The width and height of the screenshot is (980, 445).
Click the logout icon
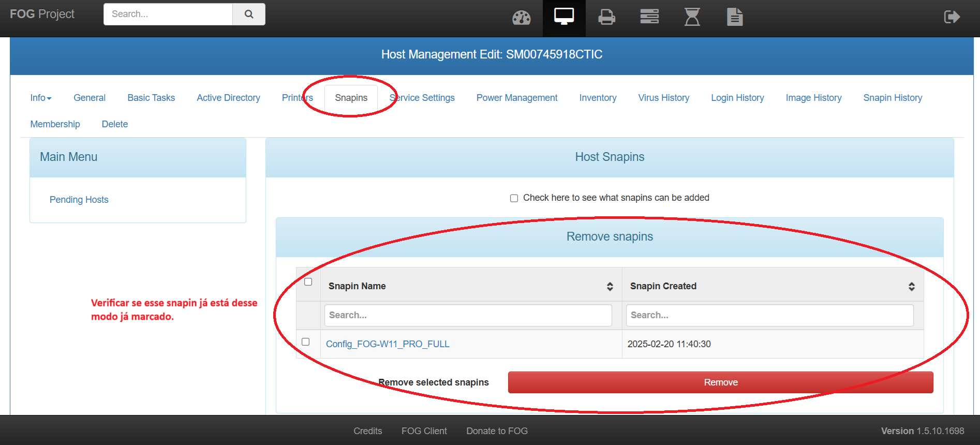coord(952,17)
